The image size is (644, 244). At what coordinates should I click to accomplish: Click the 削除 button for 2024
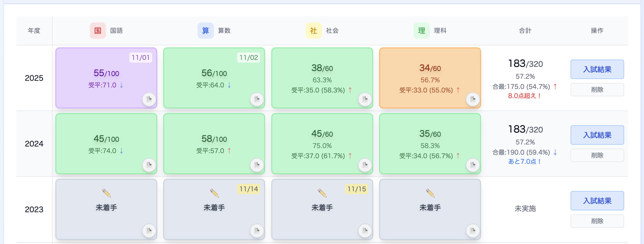597,155
